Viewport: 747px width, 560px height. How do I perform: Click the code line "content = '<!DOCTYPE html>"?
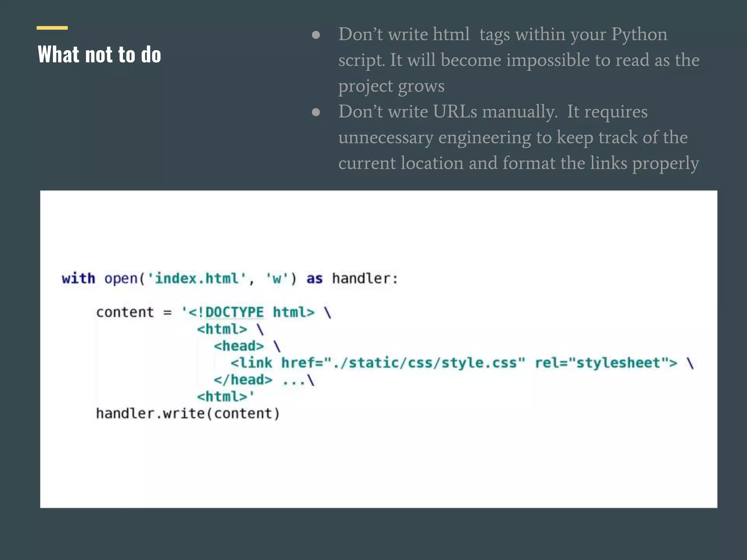coord(214,312)
